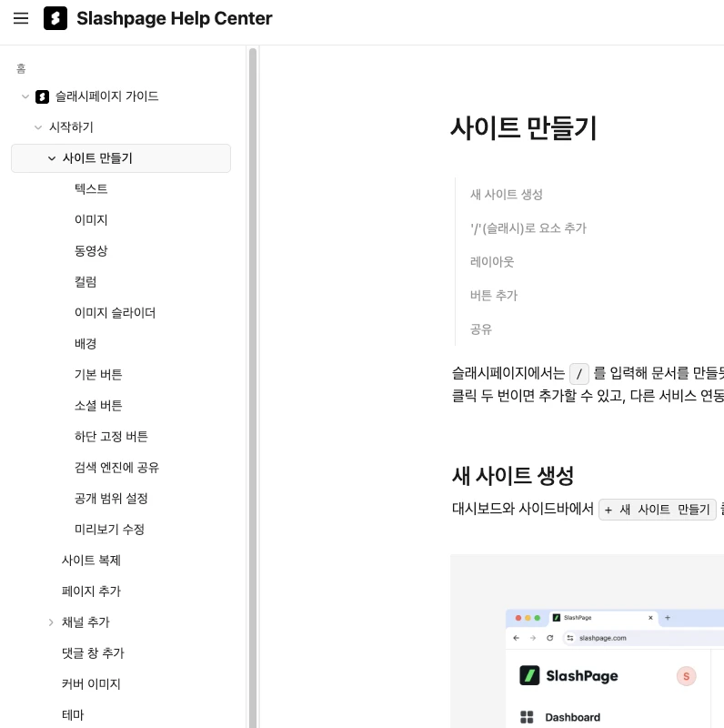Jump to 레이아웃 in table of contents
This screenshot has width=724, height=728.
(492, 262)
